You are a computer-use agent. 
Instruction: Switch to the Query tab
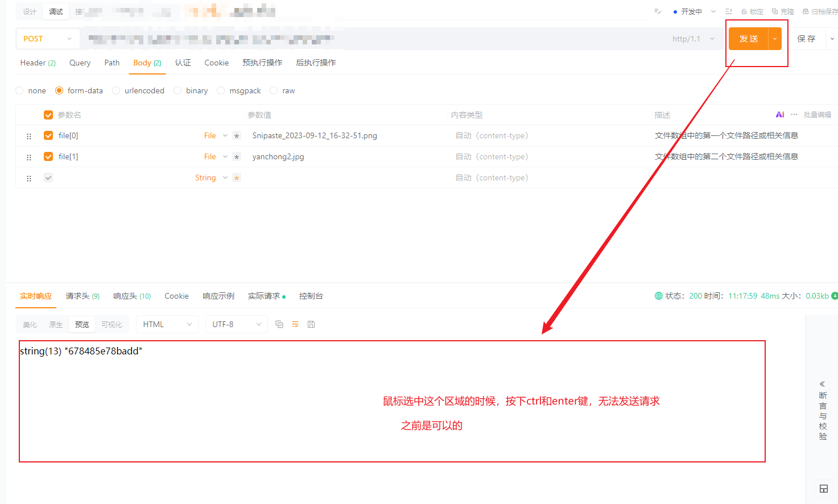click(80, 63)
